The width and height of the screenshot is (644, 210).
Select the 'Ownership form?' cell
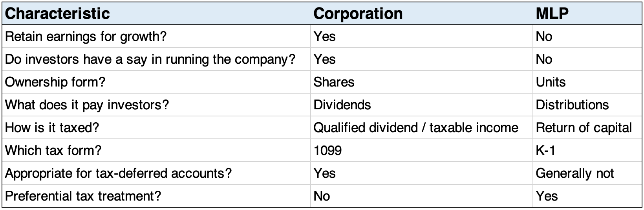(x=55, y=82)
